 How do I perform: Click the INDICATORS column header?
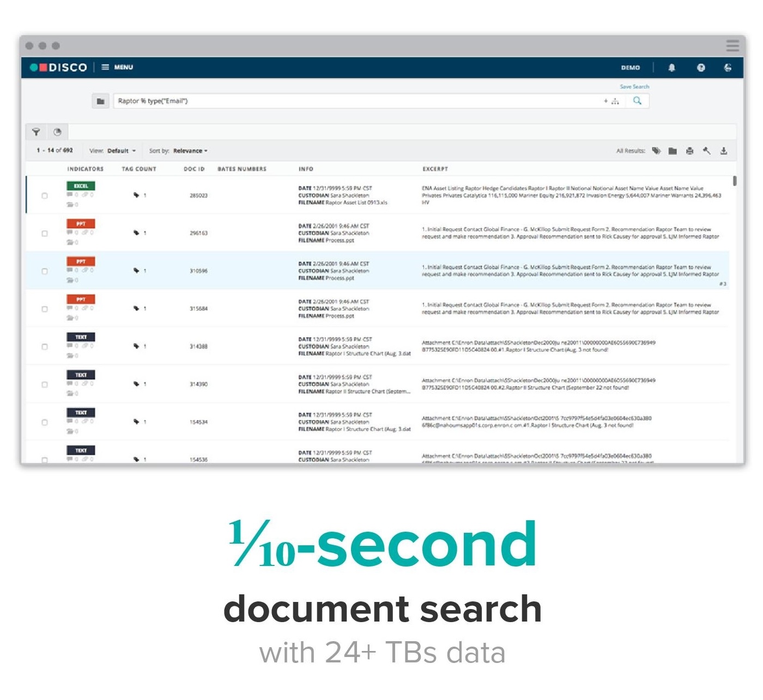[86, 169]
